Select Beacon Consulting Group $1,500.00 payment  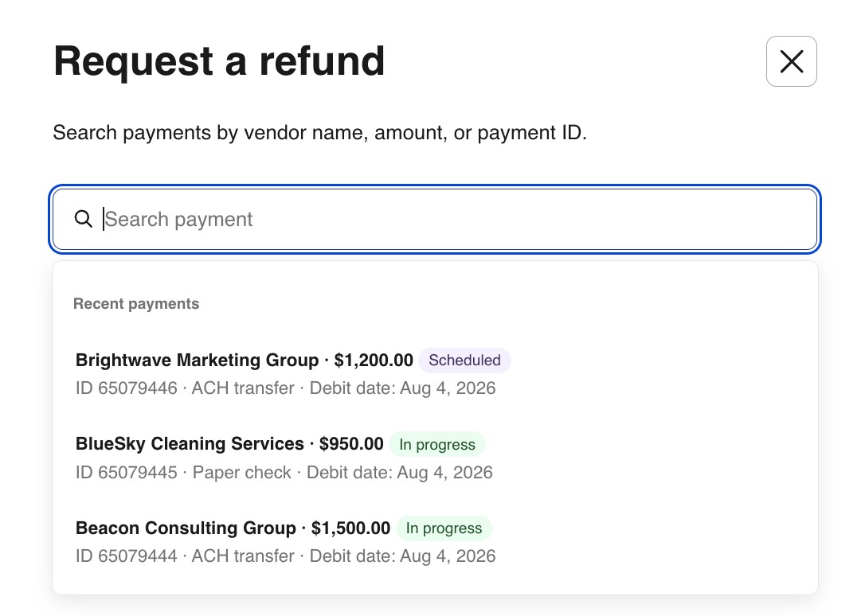tap(435, 541)
